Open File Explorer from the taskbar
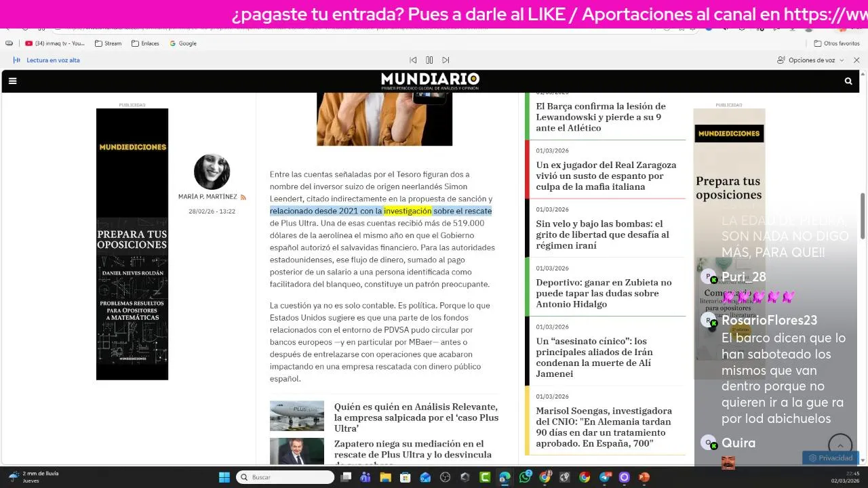Screen dimensions: 868x488 (x=385, y=477)
